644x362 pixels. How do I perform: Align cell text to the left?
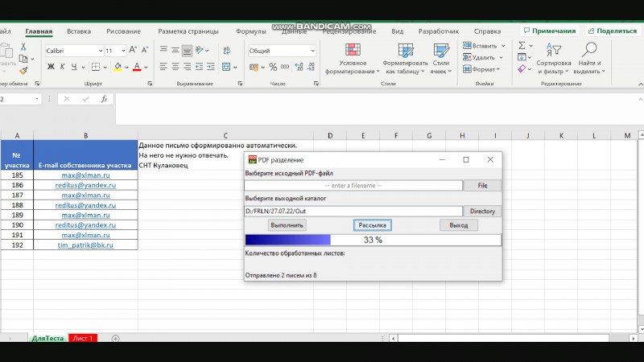pyautogui.click(x=163, y=67)
